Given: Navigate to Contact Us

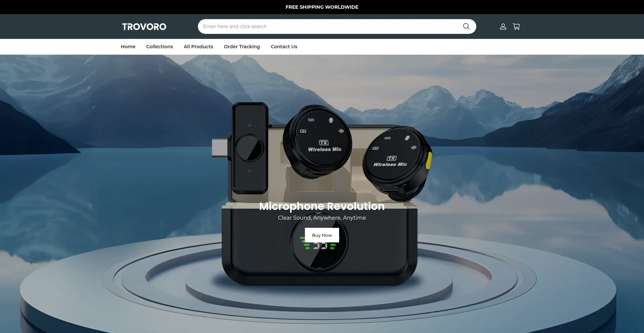Looking at the screenshot, I should pyautogui.click(x=284, y=47).
